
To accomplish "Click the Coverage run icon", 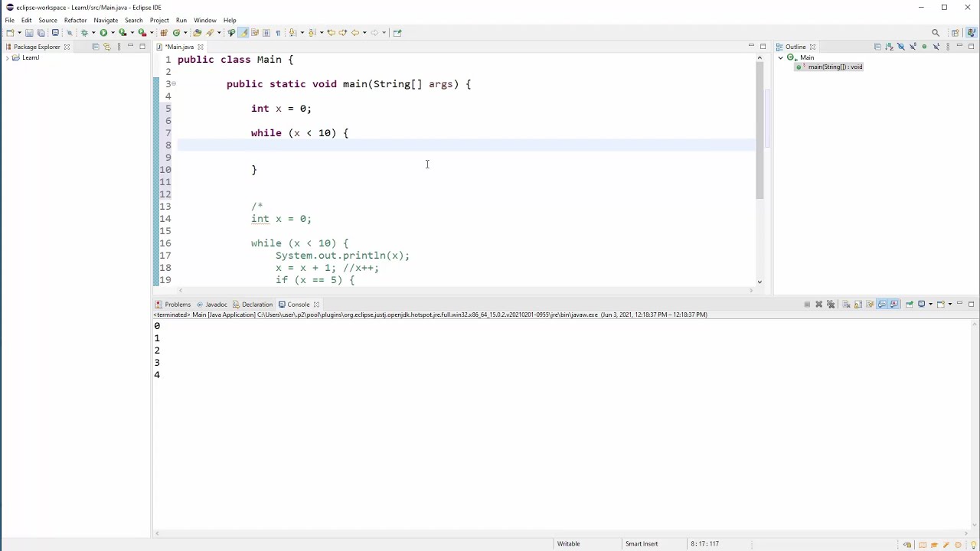I will pos(122,32).
